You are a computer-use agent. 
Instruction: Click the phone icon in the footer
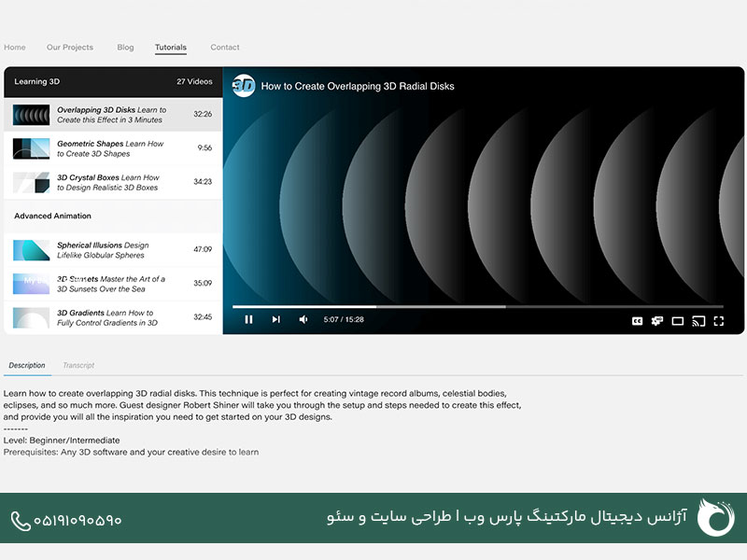pyautogui.click(x=20, y=522)
